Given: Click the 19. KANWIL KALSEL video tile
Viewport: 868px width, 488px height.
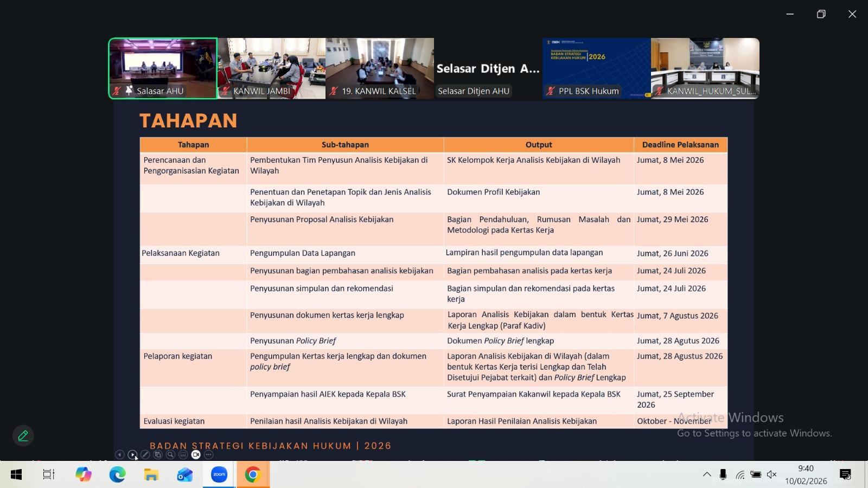Looking at the screenshot, I should [380, 68].
